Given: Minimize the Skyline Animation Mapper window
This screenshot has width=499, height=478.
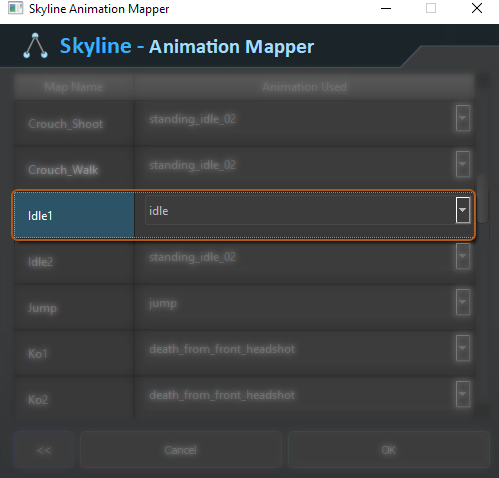Looking at the screenshot, I should pyautogui.click(x=386, y=8).
